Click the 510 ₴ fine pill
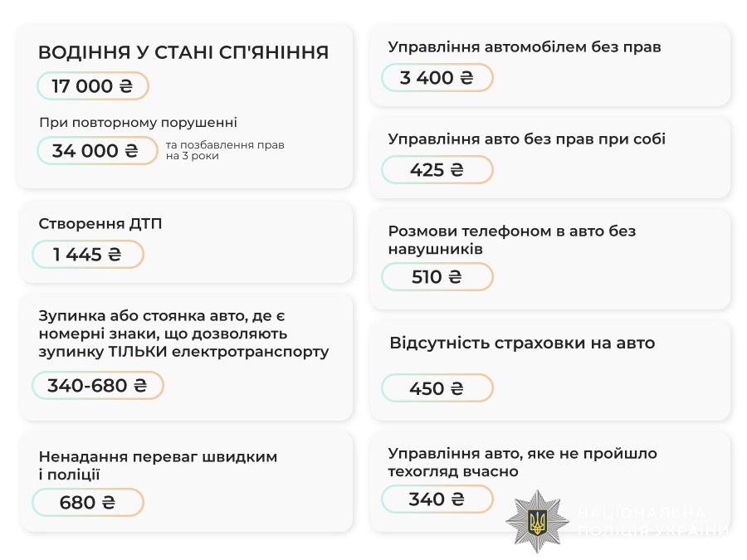Image resolution: width=747 pixels, height=560 pixels. pyautogui.click(x=437, y=277)
